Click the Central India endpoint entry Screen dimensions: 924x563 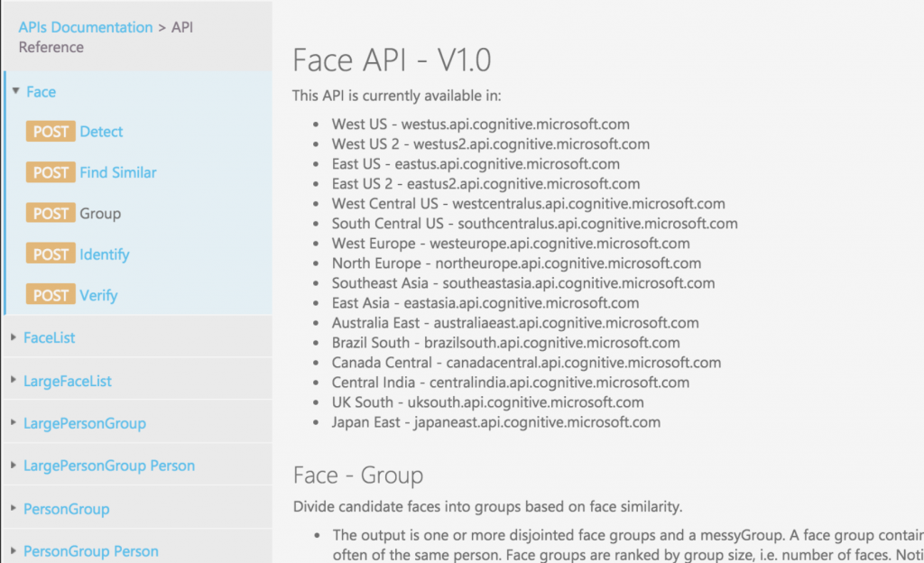tap(511, 383)
